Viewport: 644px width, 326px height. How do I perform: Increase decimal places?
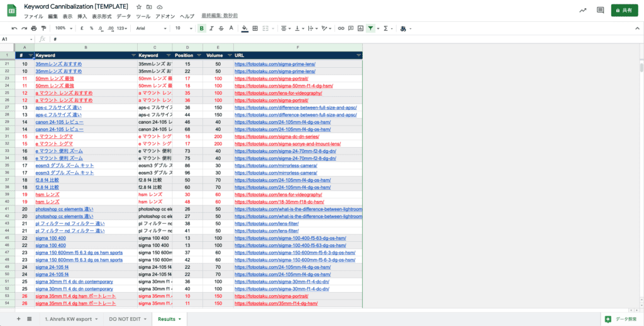(x=111, y=28)
